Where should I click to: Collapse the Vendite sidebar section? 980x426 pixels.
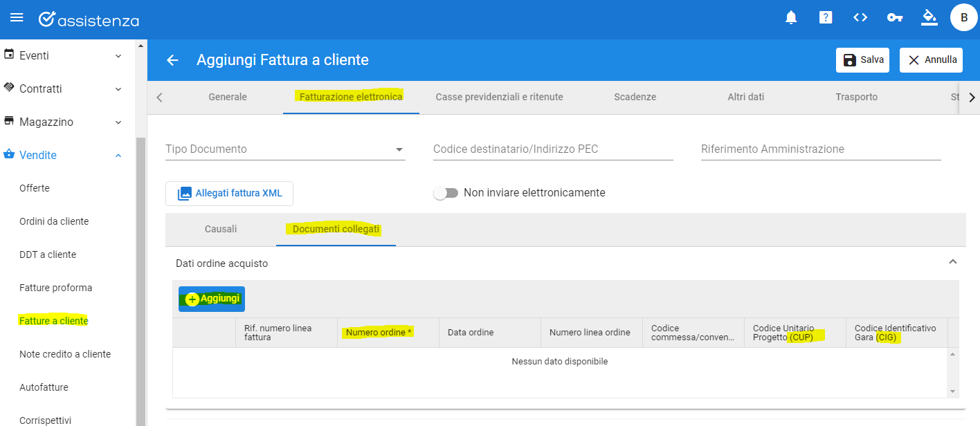pyautogui.click(x=118, y=156)
